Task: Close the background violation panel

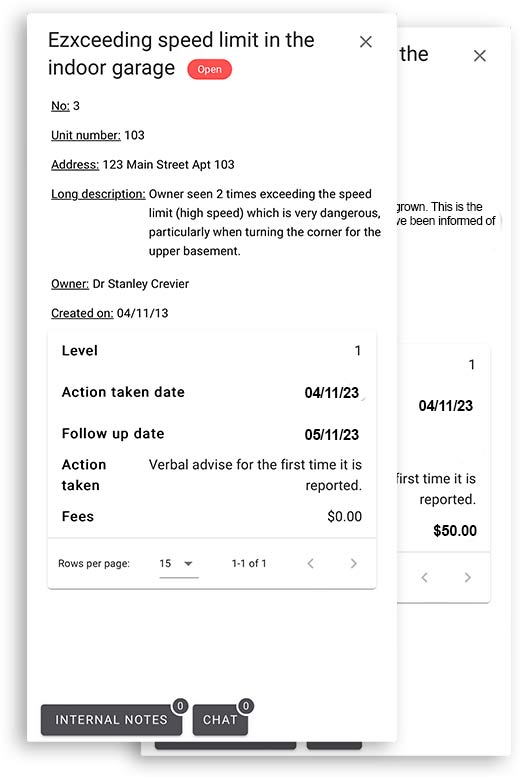Action: 479,56
